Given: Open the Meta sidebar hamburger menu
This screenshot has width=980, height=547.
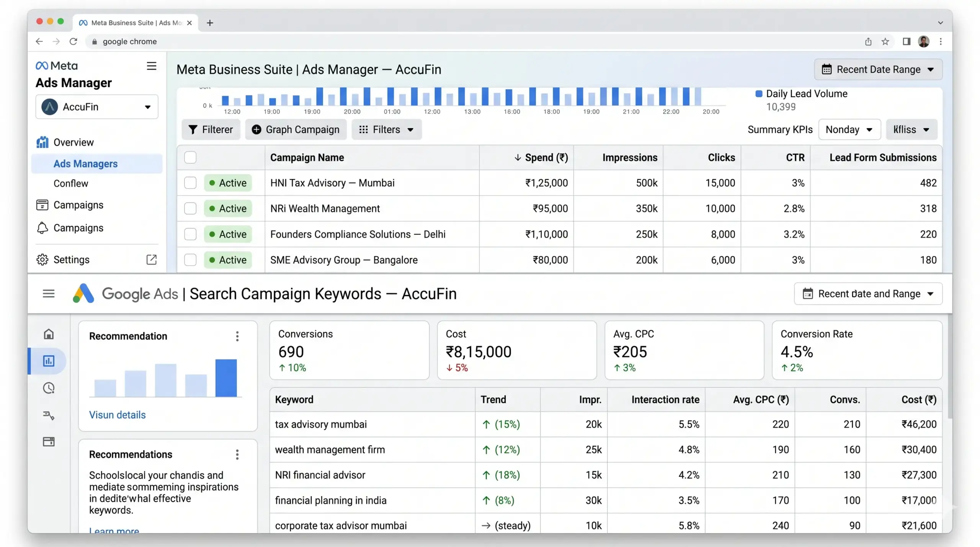Looking at the screenshot, I should point(152,66).
